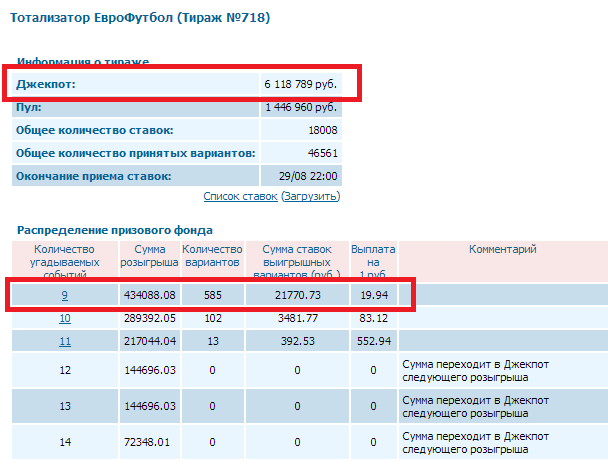Click the prize sum '289392.05'
Screen dimensions: 608x469
150,318
